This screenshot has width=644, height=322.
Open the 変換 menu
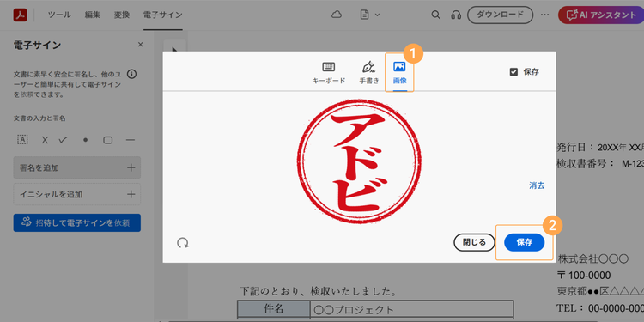122,15
